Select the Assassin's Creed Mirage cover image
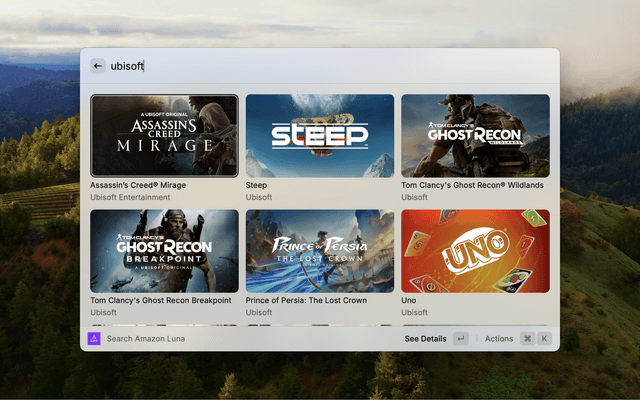 pyautogui.click(x=164, y=135)
